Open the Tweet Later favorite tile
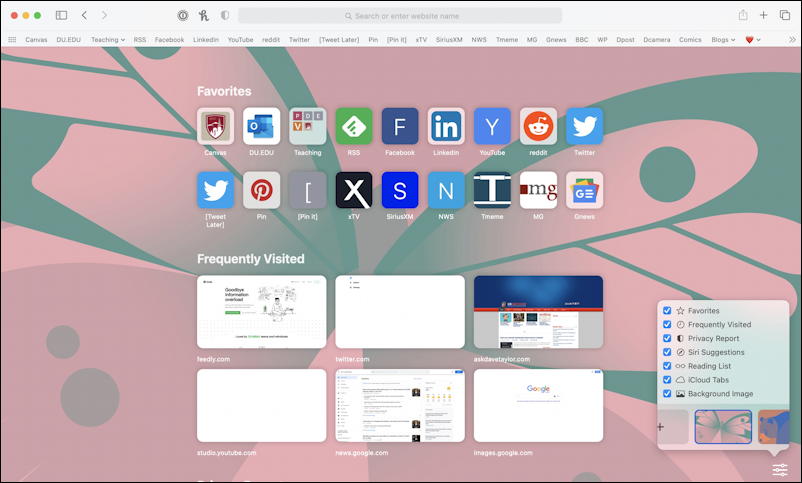Image resolution: width=802 pixels, height=483 pixels. pyautogui.click(x=215, y=190)
